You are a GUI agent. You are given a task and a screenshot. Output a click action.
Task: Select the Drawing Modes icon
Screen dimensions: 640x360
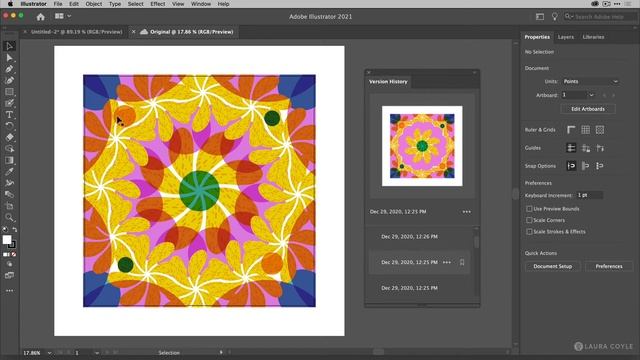click(x=9, y=264)
